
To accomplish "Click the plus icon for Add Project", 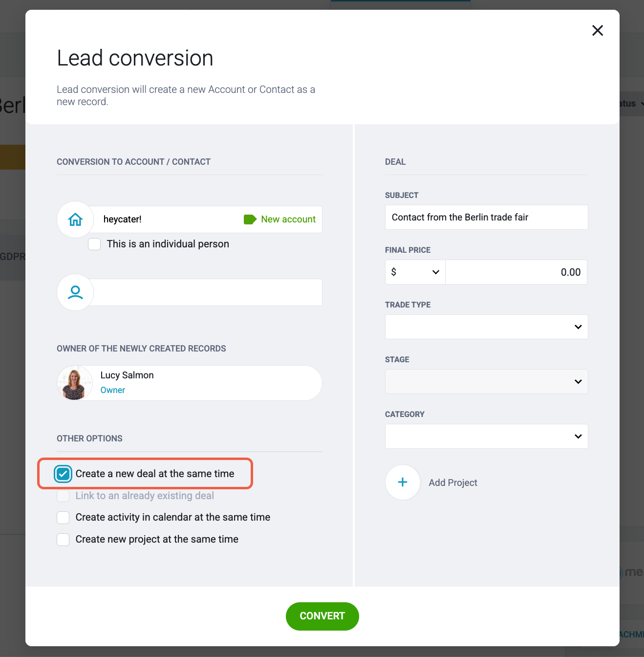I will pyautogui.click(x=403, y=482).
